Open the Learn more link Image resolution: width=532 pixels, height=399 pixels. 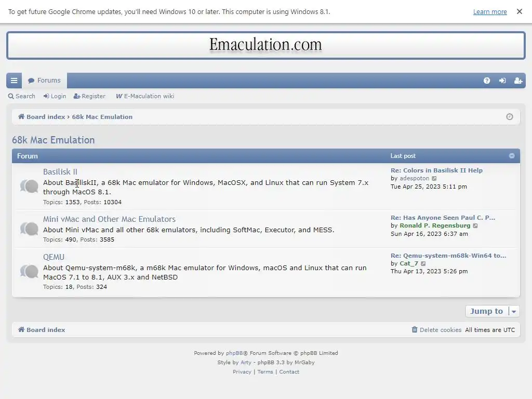[x=490, y=12]
